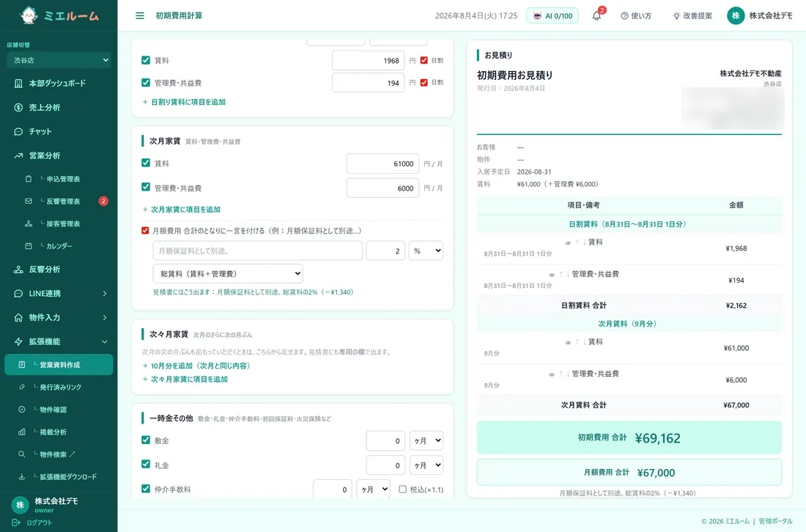Open 申込管理表 in the sidebar
806x532 pixels.
click(59, 179)
